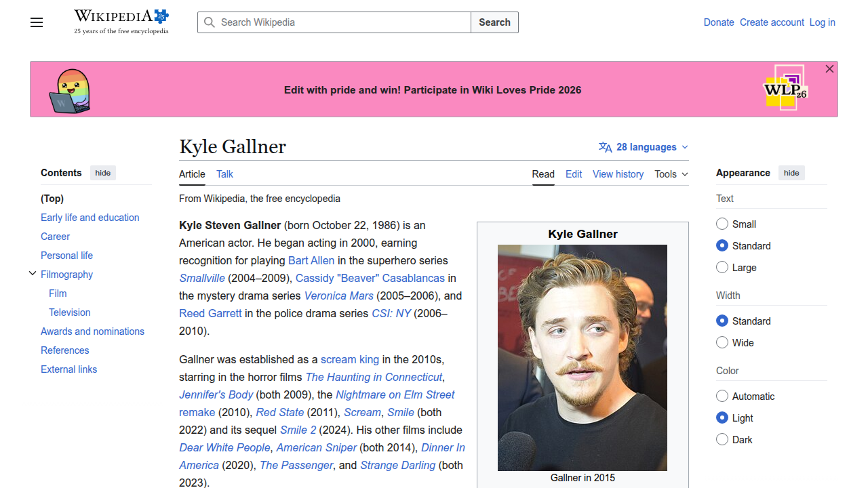868x488 pixels.
Task: Click the Log in link
Action: point(823,22)
